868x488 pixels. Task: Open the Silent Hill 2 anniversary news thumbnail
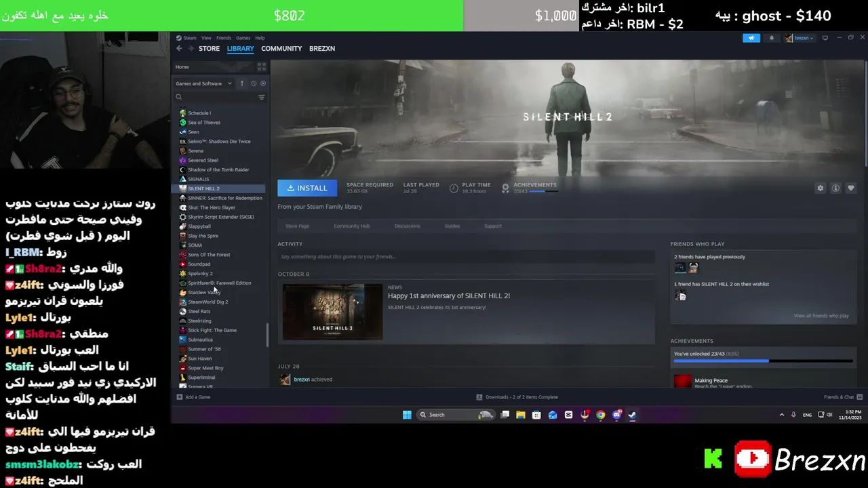(332, 312)
